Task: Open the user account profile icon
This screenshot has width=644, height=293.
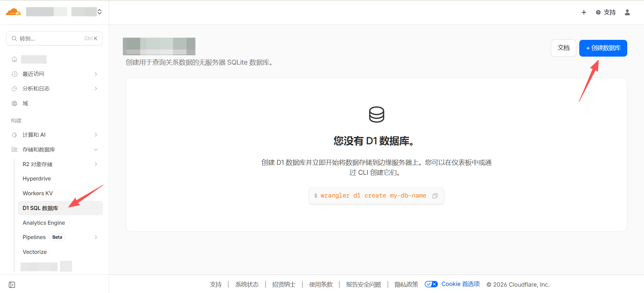Action: (627, 12)
